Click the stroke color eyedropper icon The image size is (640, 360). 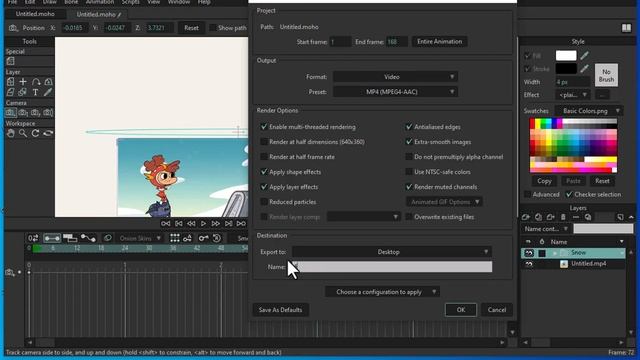pos(584,69)
